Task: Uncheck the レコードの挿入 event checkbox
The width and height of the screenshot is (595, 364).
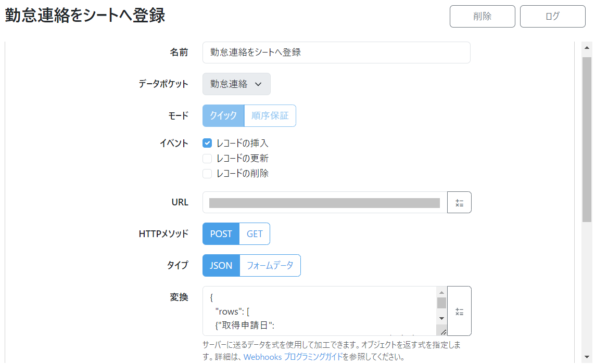Action: [207, 143]
